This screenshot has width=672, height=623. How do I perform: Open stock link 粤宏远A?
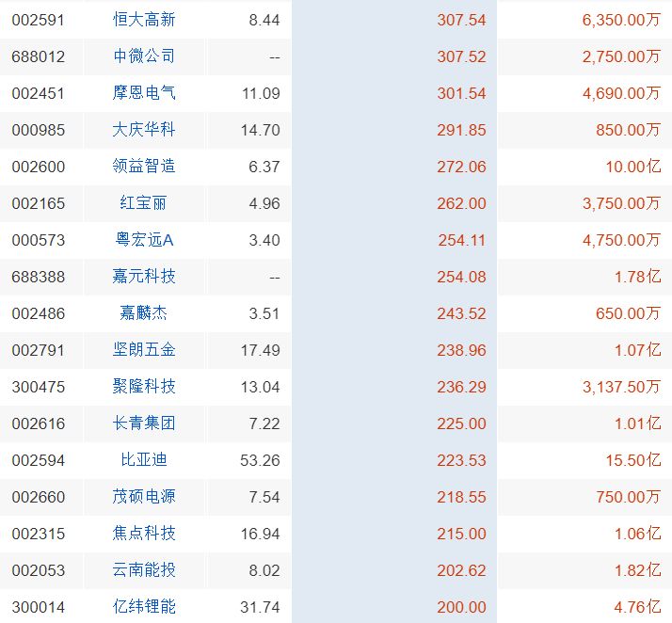(144, 240)
